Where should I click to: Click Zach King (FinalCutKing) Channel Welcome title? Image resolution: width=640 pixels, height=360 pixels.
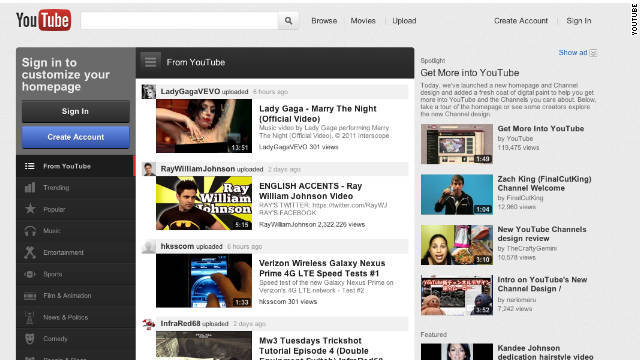[x=544, y=184]
